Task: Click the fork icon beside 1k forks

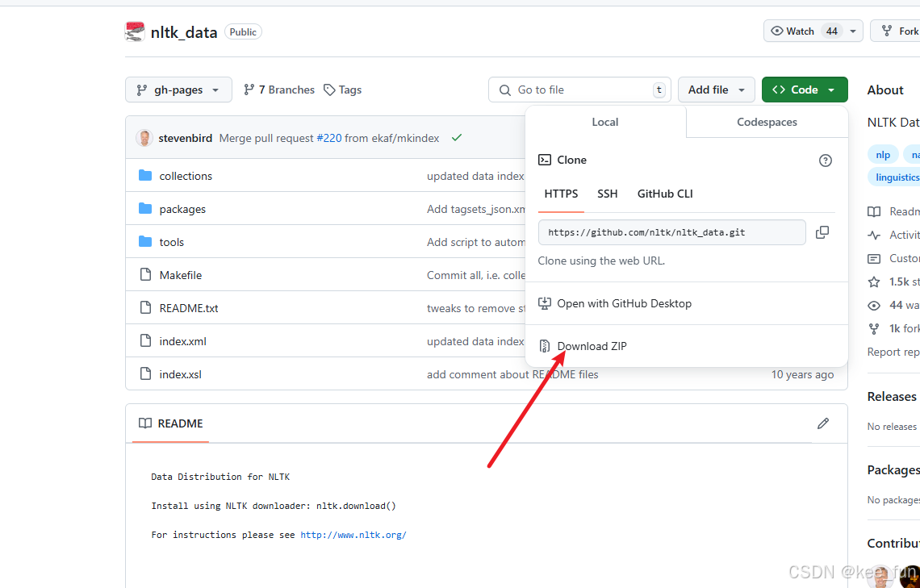Action: pyautogui.click(x=874, y=329)
